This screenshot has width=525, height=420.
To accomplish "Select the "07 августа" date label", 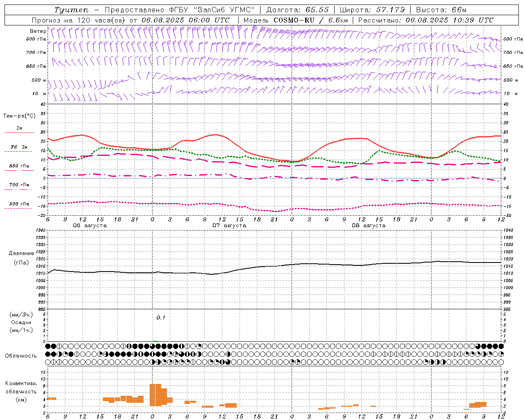I will (229, 226).
